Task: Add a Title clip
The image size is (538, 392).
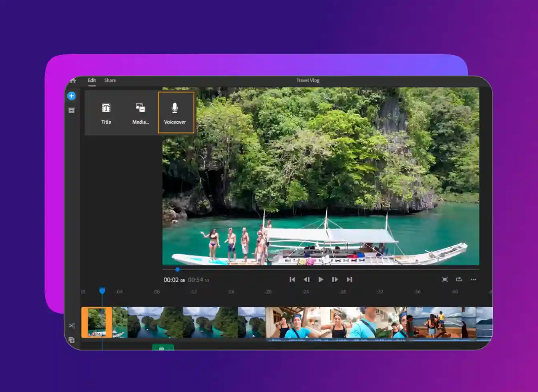Action: (x=106, y=113)
